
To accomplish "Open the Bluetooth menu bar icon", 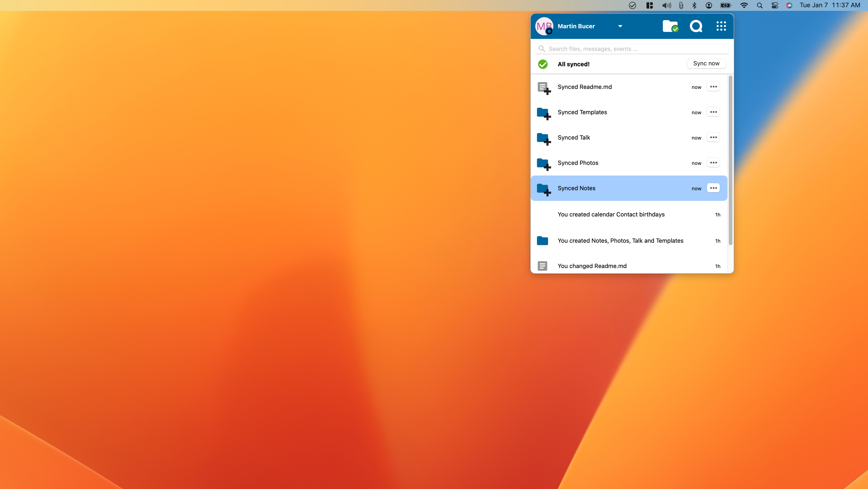I will [694, 5].
